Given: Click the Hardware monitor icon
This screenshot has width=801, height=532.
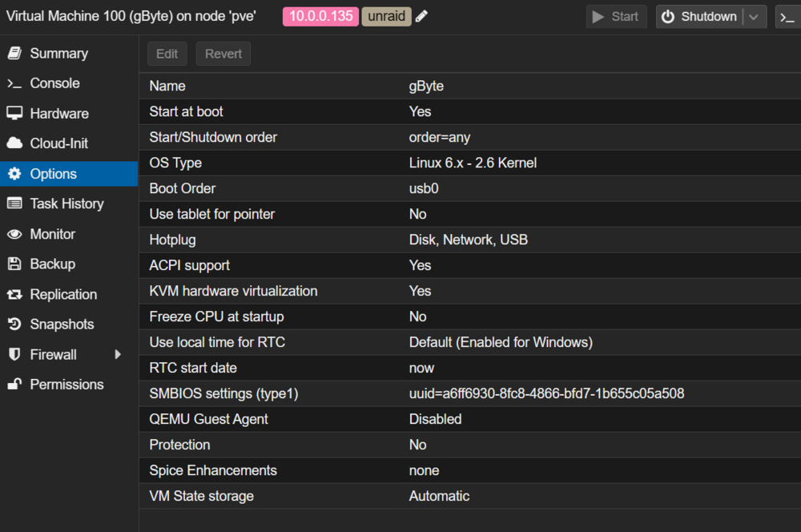Looking at the screenshot, I should (14, 113).
